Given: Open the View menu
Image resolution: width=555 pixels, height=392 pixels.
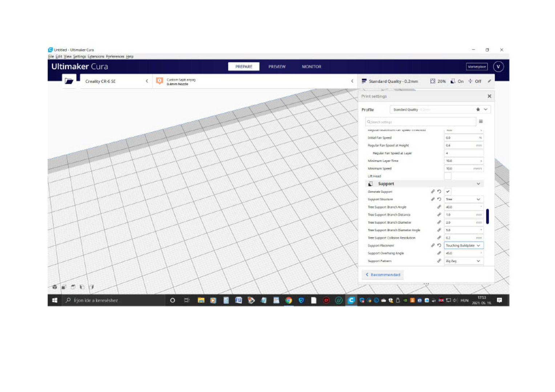Looking at the screenshot, I should (68, 57).
